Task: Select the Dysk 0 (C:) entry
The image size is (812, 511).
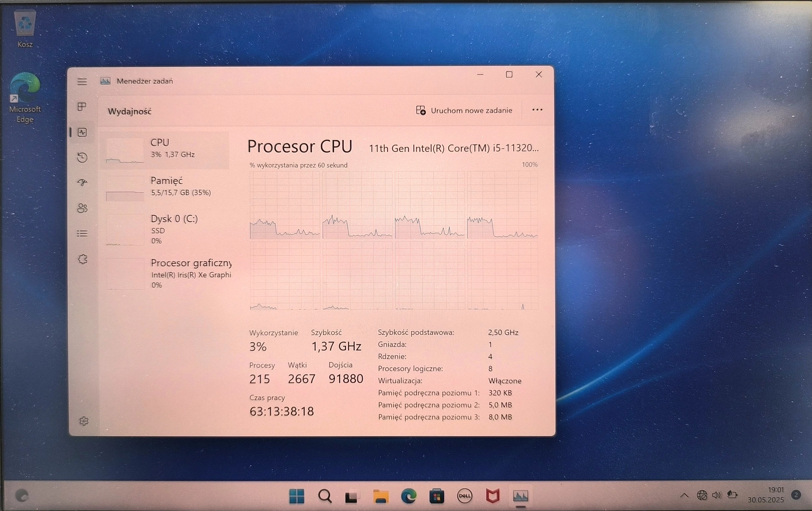Action: pos(165,229)
